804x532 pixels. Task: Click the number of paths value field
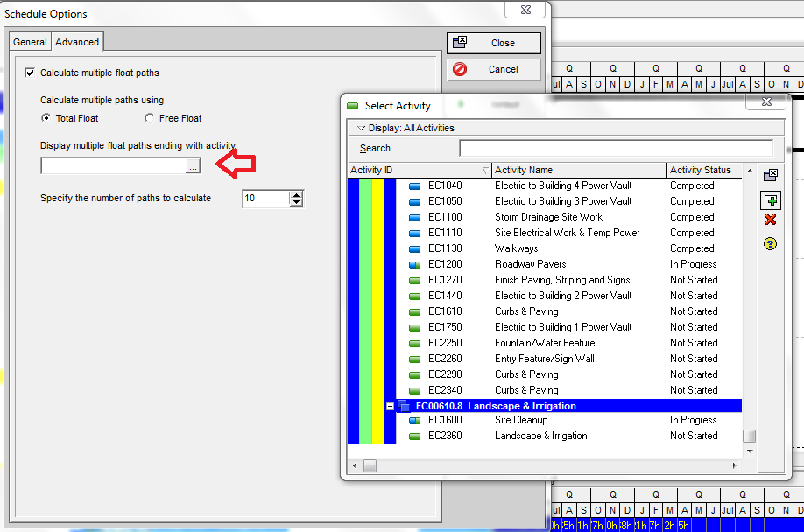265,199
